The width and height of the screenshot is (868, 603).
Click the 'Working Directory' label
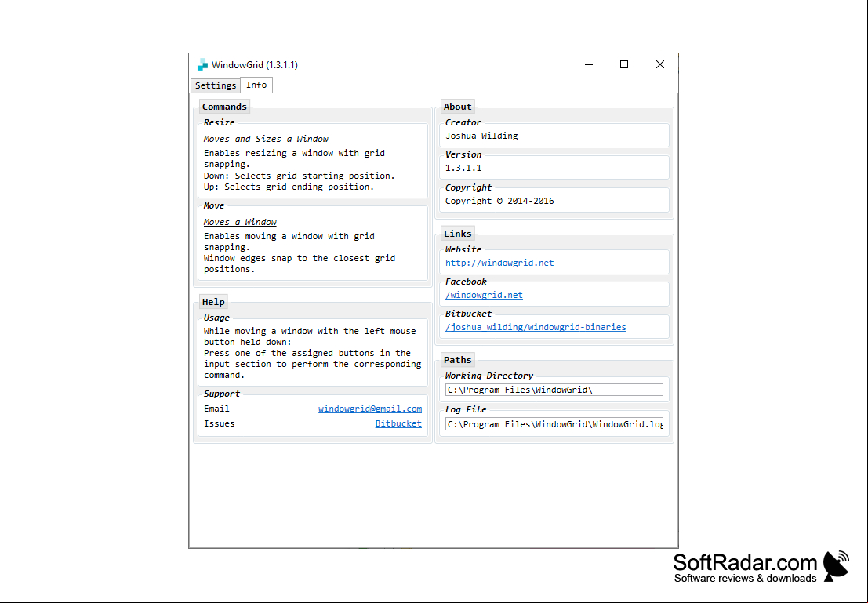488,376
